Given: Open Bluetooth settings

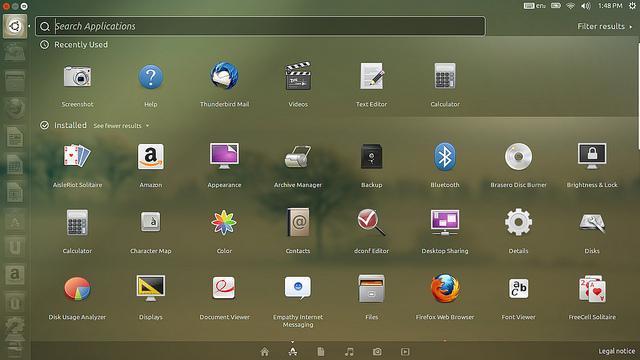Looking at the screenshot, I should click(445, 156).
